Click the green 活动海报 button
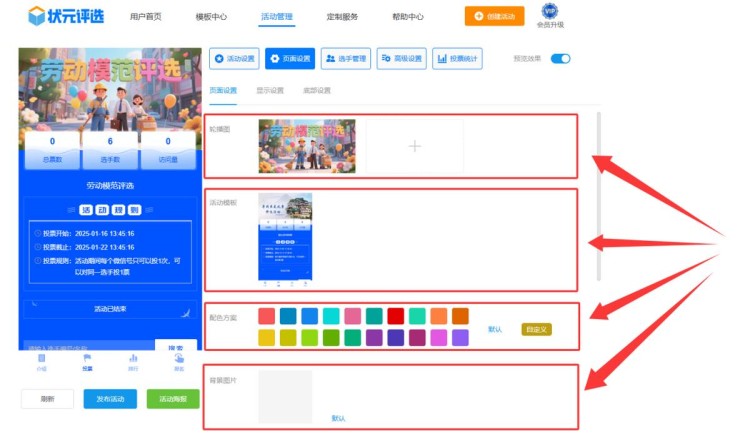750x436 pixels. (x=173, y=399)
